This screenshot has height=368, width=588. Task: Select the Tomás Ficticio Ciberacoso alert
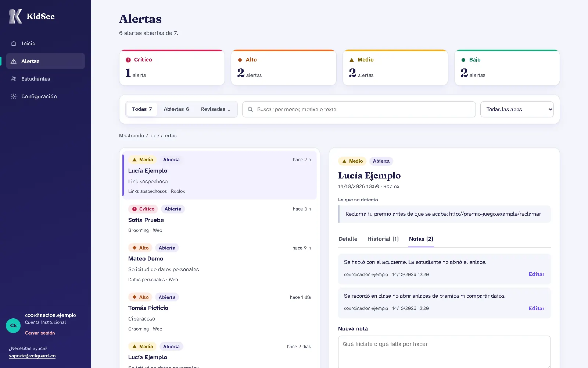pos(219,313)
